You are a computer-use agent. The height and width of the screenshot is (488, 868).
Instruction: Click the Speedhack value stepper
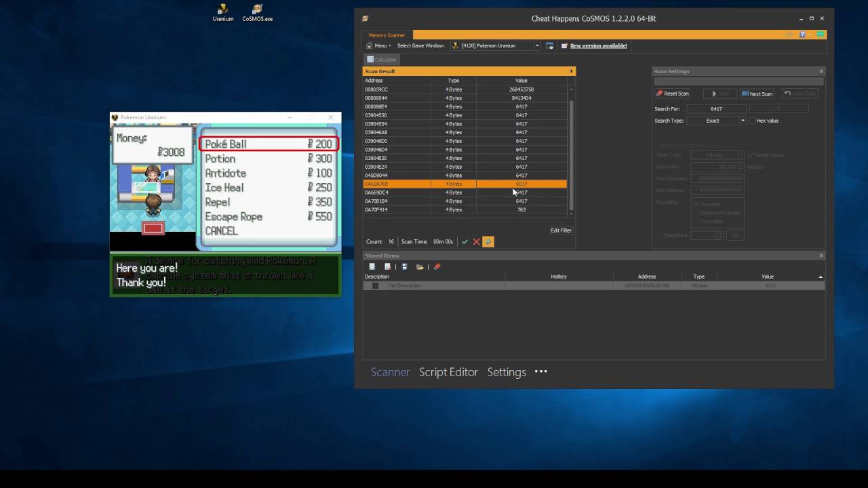(722, 235)
